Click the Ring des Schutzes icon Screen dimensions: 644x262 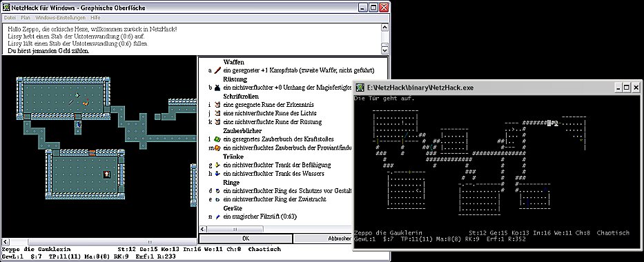(x=217, y=191)
